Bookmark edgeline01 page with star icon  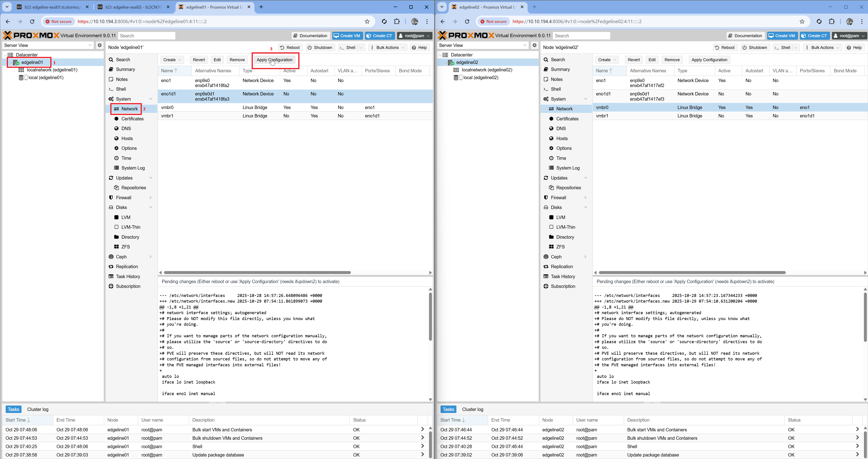[x=367, y=22]
